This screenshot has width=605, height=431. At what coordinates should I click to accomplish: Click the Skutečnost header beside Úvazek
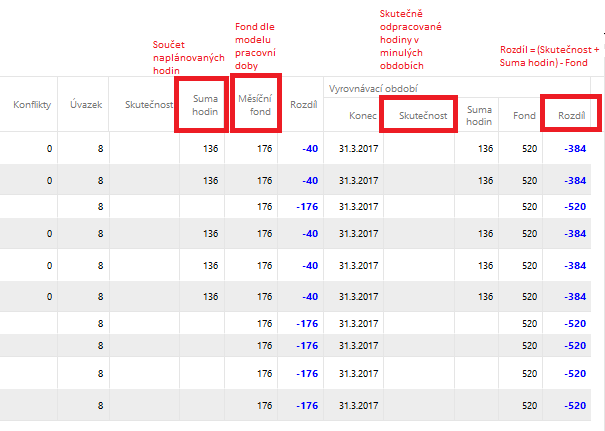(149, 105)
